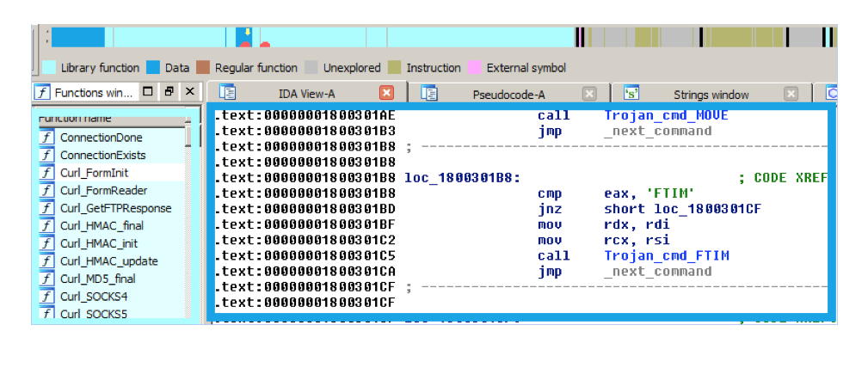Open the Pseudocode-A tab
The width and height of the screenshot is (868, 368).
point(508,94)
